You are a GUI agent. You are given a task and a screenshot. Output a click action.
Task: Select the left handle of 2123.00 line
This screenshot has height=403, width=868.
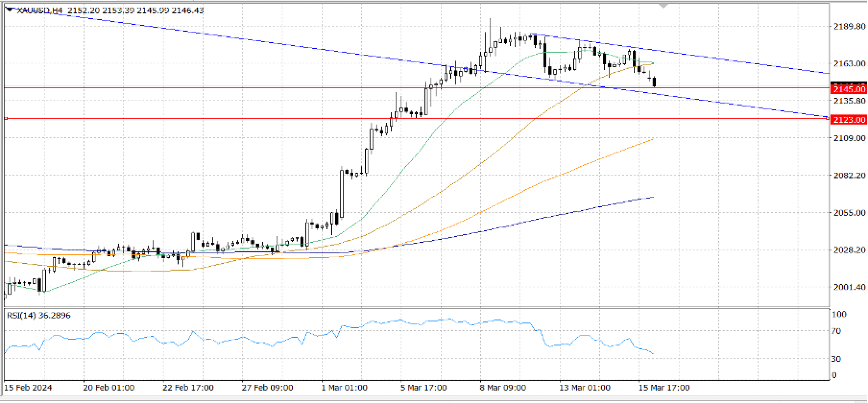6,118
